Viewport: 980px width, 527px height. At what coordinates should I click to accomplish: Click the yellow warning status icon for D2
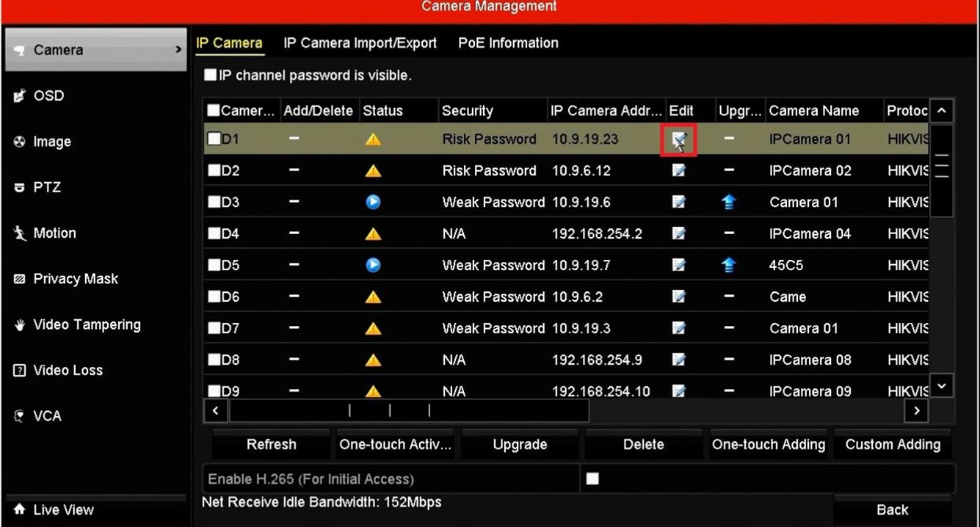[373, 171]
